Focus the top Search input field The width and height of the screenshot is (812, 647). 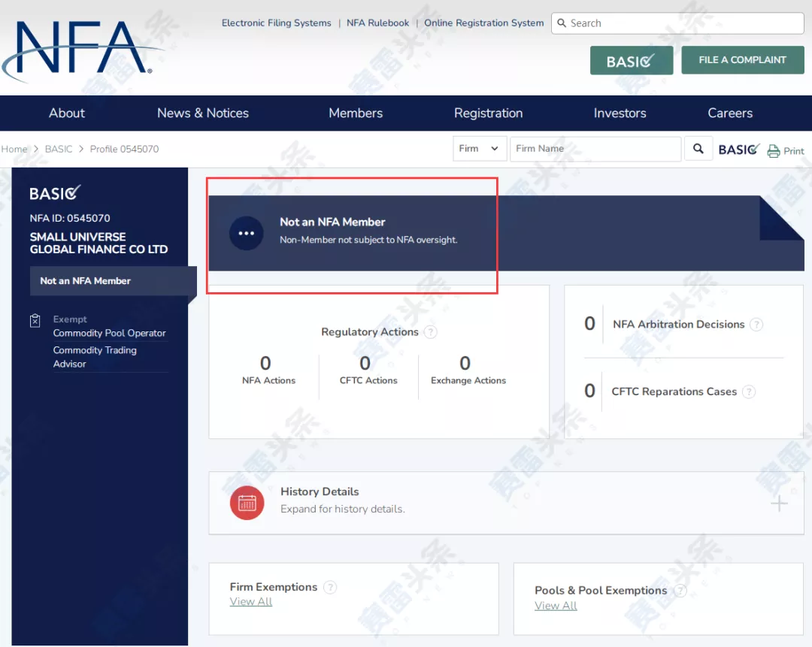point(678,23)
